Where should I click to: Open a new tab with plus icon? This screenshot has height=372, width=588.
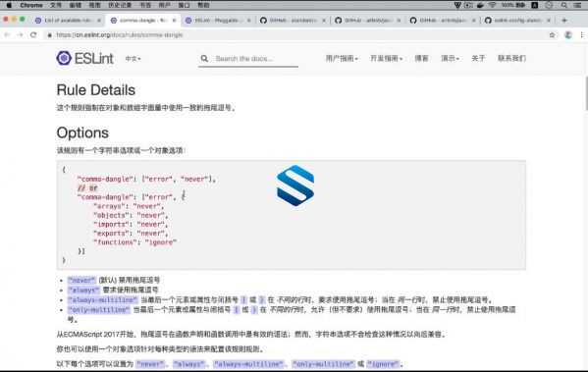tap(564, 21)
